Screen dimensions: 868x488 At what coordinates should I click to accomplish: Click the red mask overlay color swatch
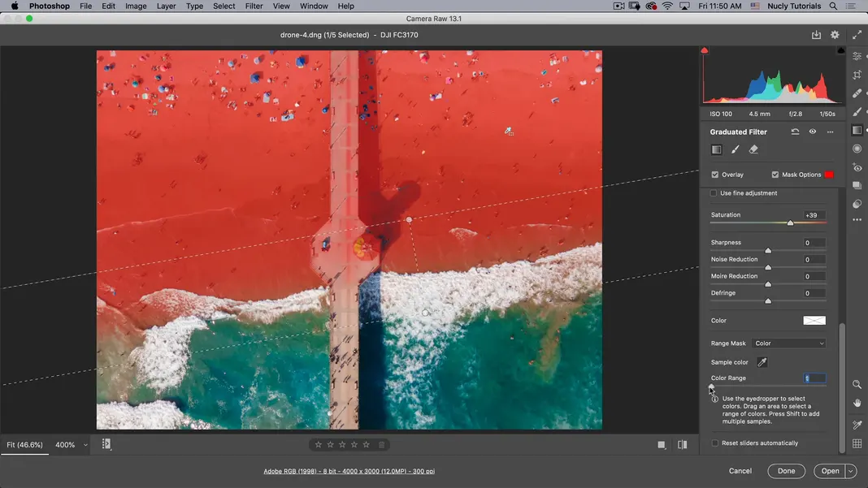click(x=829, y=175)
